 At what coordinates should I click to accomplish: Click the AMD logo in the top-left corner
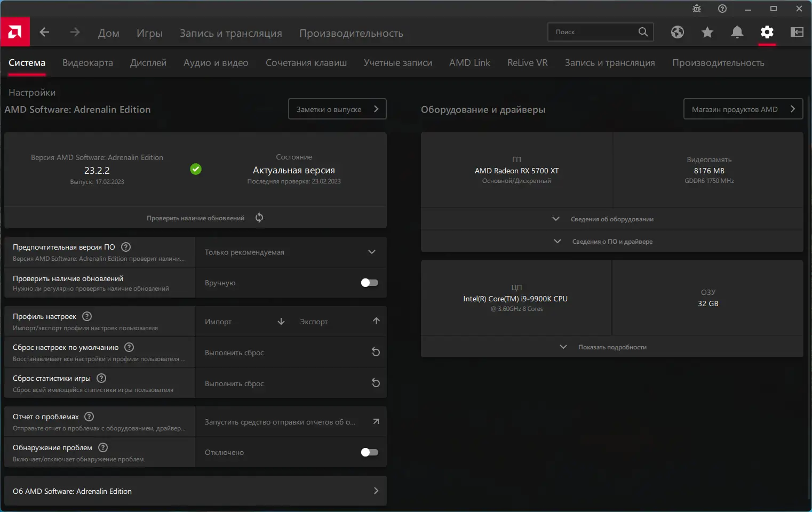click(x=14, y=32)
